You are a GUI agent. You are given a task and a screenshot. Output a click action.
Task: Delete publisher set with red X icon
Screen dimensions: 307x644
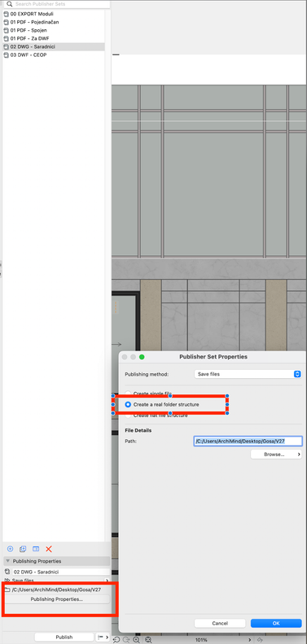pyautogui.click(x=49, y=549)
